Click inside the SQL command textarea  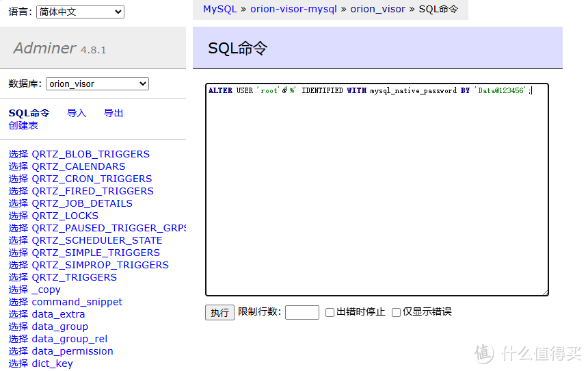click(x=377, y=190)
